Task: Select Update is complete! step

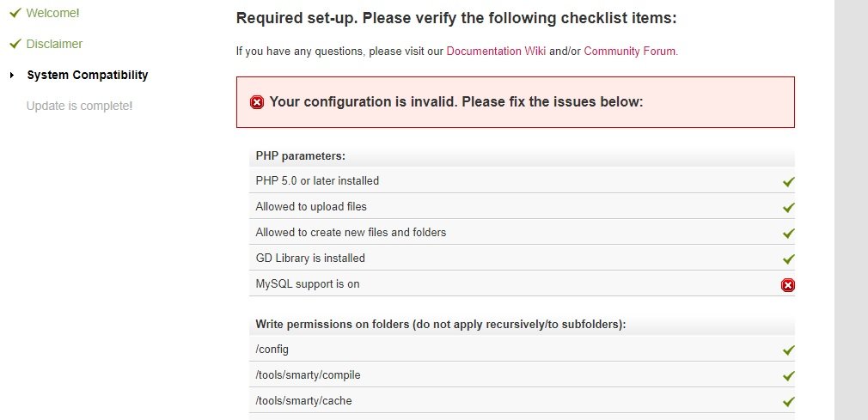Action: [79, 106]
